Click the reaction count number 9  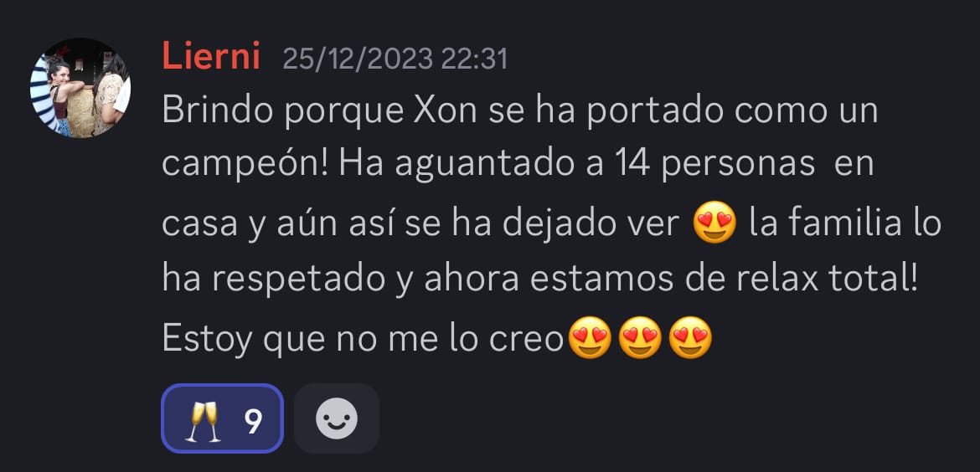[x=252, y=419]
